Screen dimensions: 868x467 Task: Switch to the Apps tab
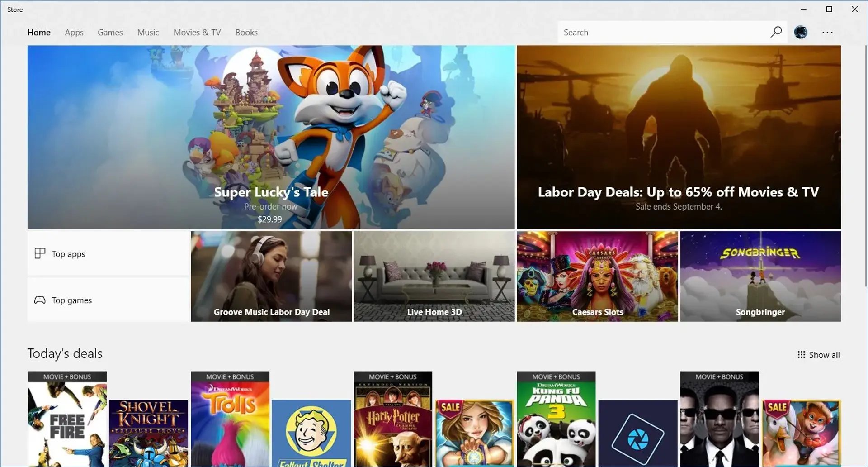pyautogui.click(x=74, y=33)
